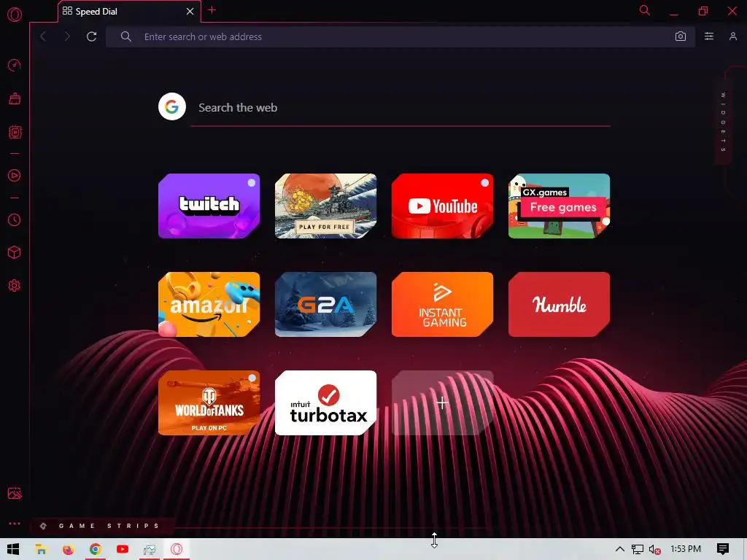Image resolution: width=747 pixels, height=560 pixels.
Task: Click the address bar input field
Action: tap(400, 36)
